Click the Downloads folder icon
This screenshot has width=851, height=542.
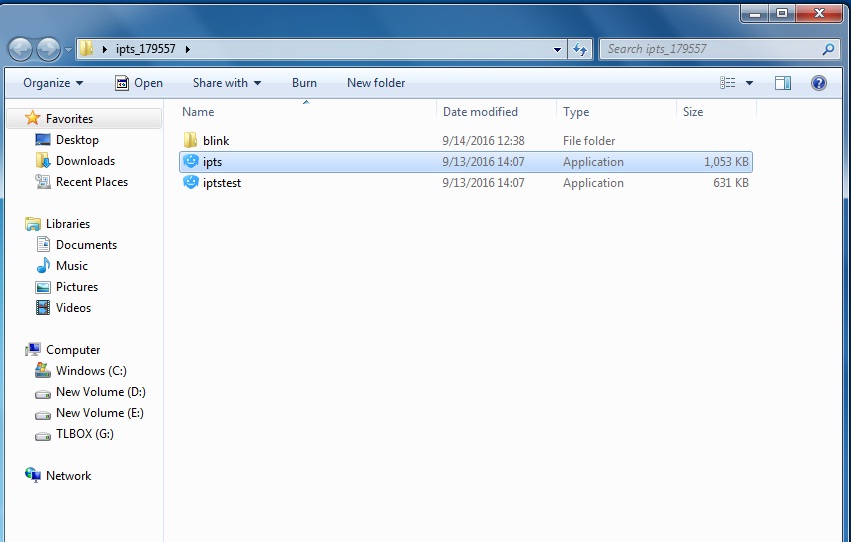[43, 160]
